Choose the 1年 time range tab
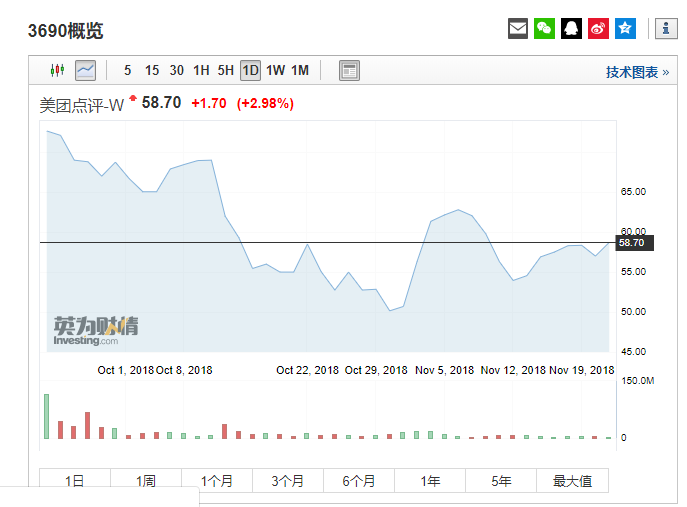Screen dimensions: 687x507 (430, 481)
